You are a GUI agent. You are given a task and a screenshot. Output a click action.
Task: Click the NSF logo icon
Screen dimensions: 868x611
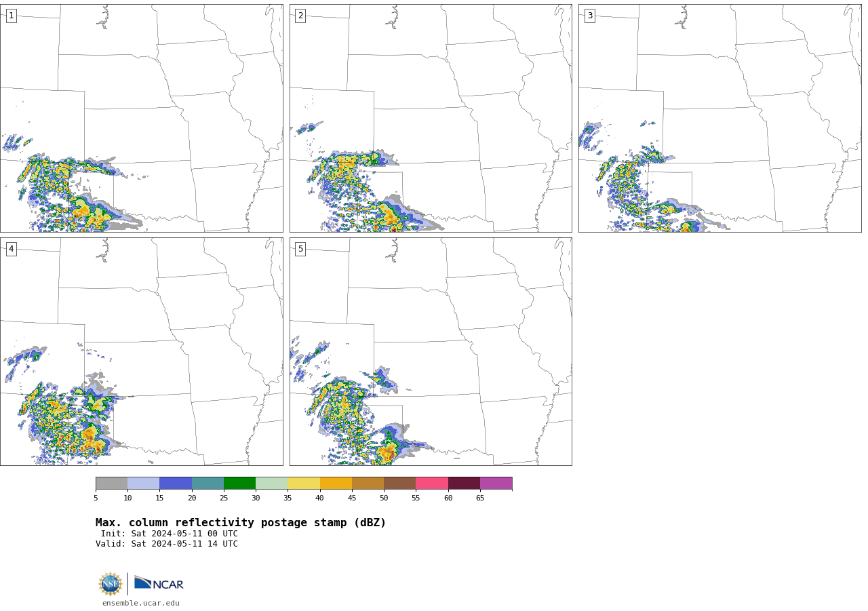click(110, 584)
